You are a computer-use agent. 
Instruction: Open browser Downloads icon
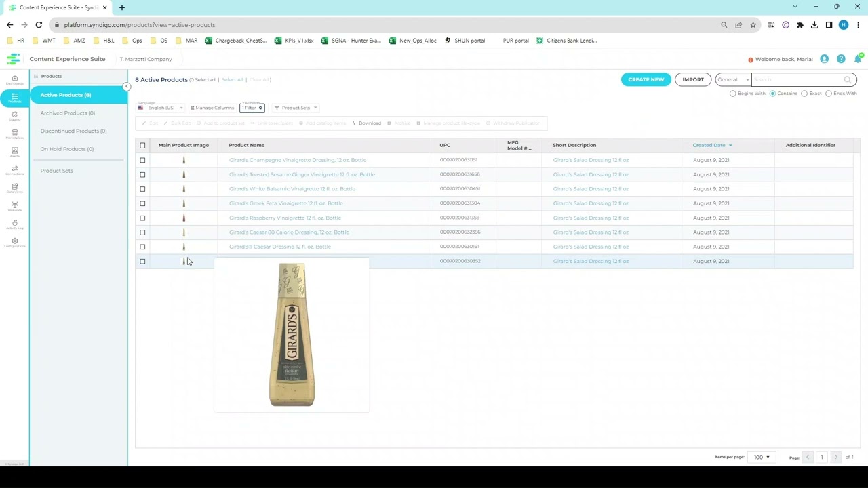814,25
